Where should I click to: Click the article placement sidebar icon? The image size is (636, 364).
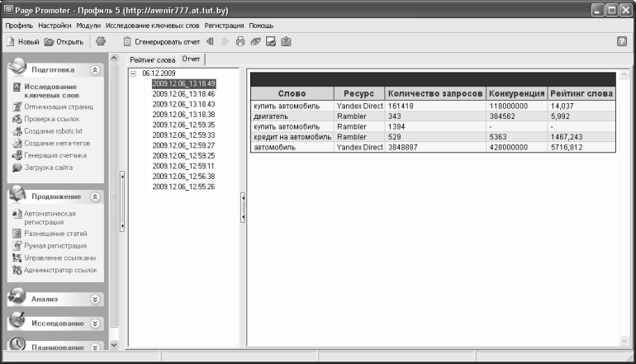17,234
